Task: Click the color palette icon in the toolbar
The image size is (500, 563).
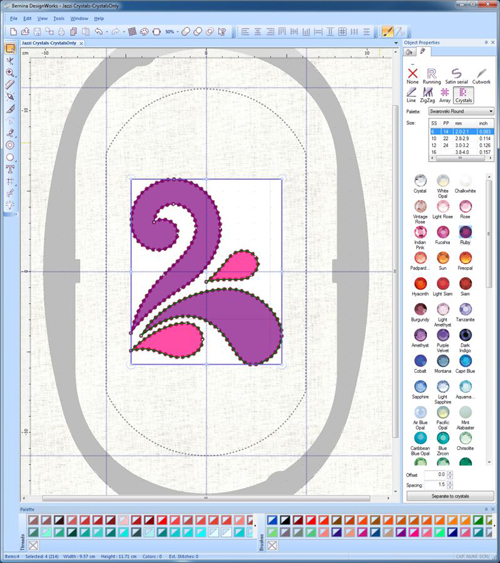Action: click(144, 32)
